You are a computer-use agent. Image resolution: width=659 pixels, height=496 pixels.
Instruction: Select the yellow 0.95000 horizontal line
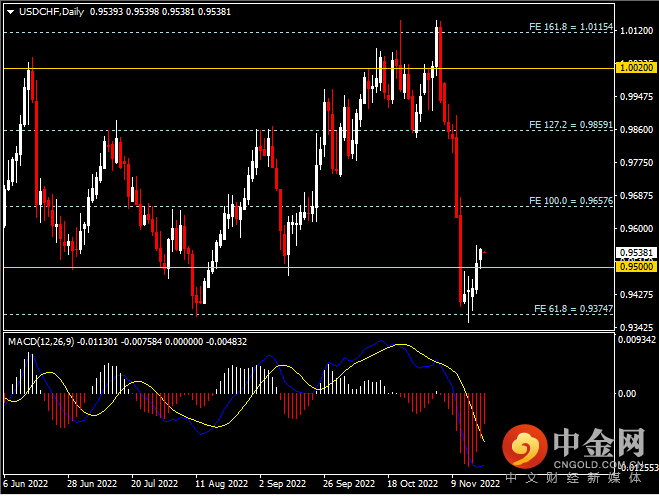[x=309, y=267]
